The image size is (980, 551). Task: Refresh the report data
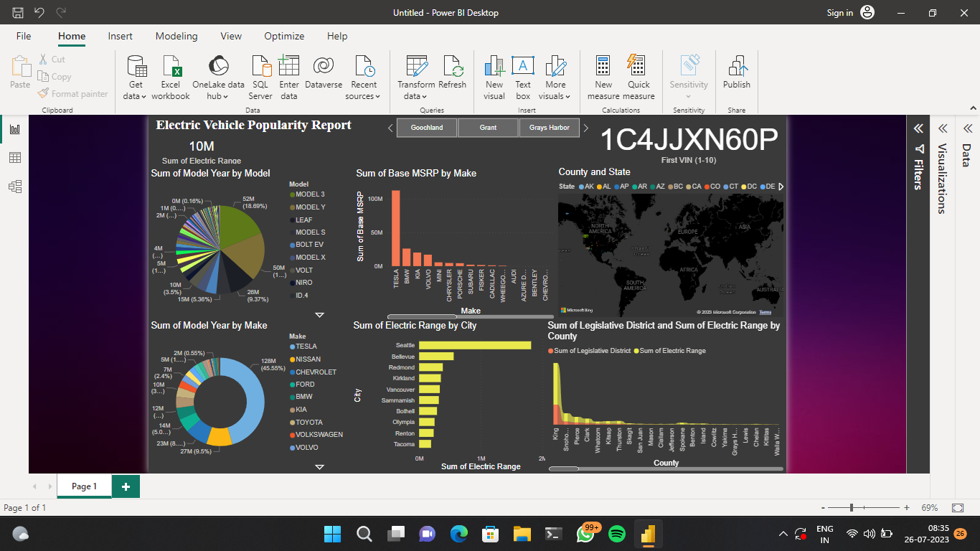tap(452, 75)
